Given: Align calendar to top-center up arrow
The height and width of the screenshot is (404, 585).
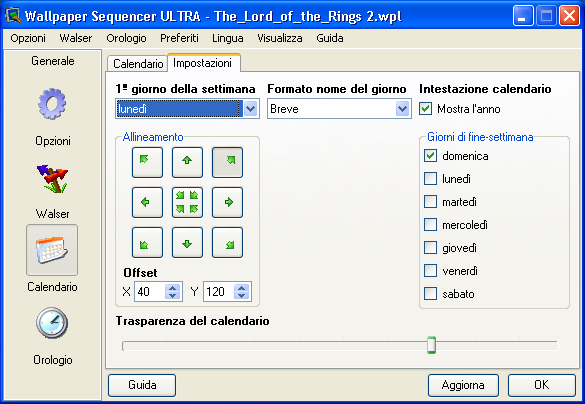Looking at the screenshot, I should [187, 162].
